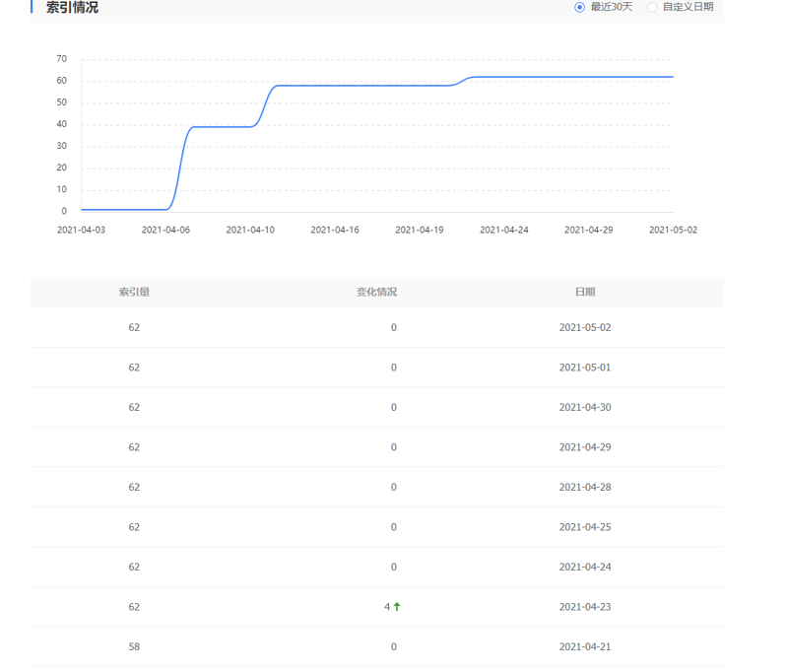Viewport: 788px width, 672px height.
Task: Click the 2021-04-28 date cell in table
Action: point(585,487)
